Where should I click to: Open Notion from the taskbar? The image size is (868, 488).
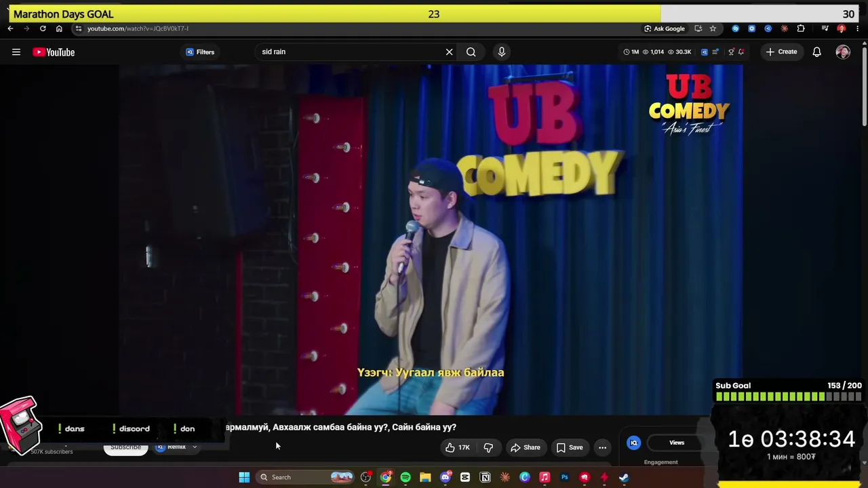coord(485,477)
